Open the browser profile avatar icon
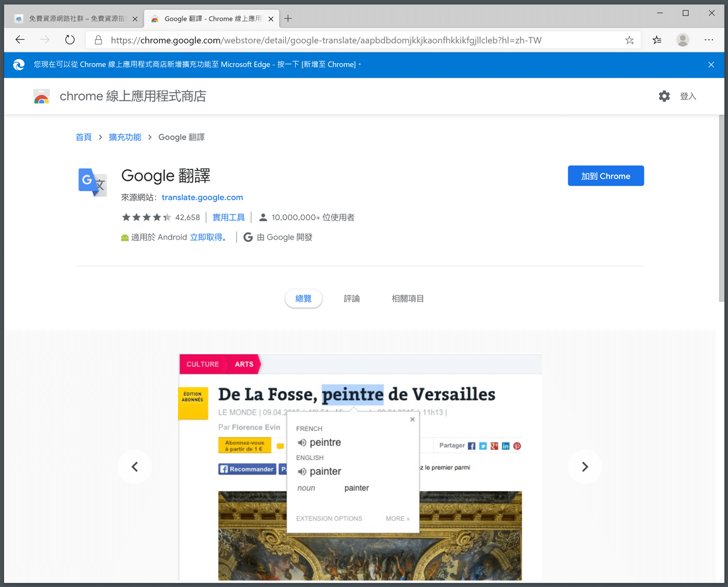 point(682,40)
